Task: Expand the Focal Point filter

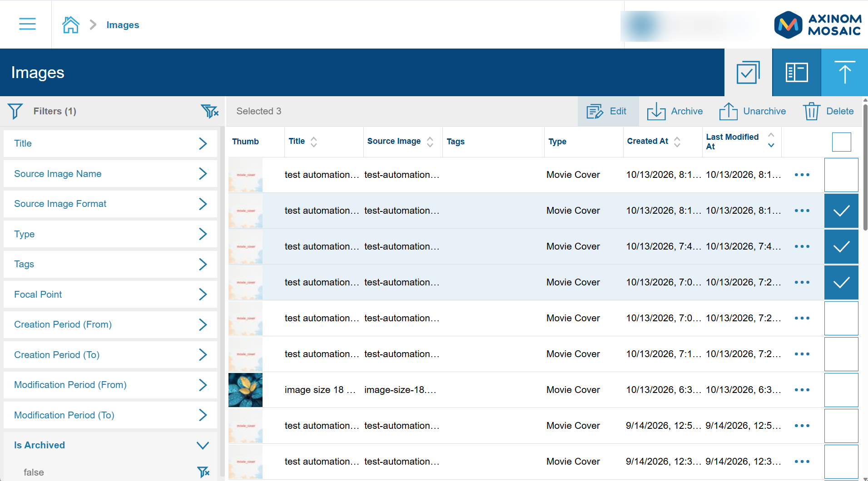Action: coord(110,294)
